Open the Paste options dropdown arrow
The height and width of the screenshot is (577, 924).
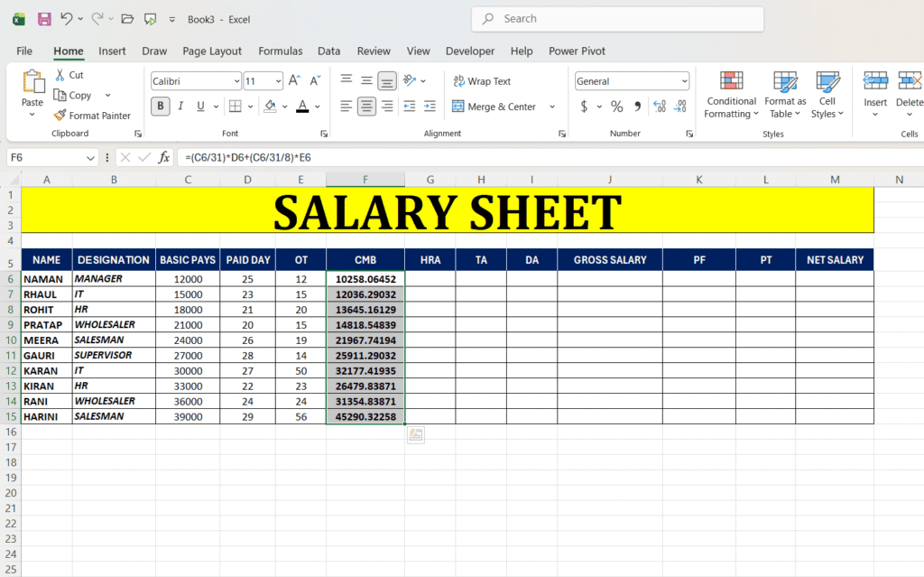(x=32, y=115)
